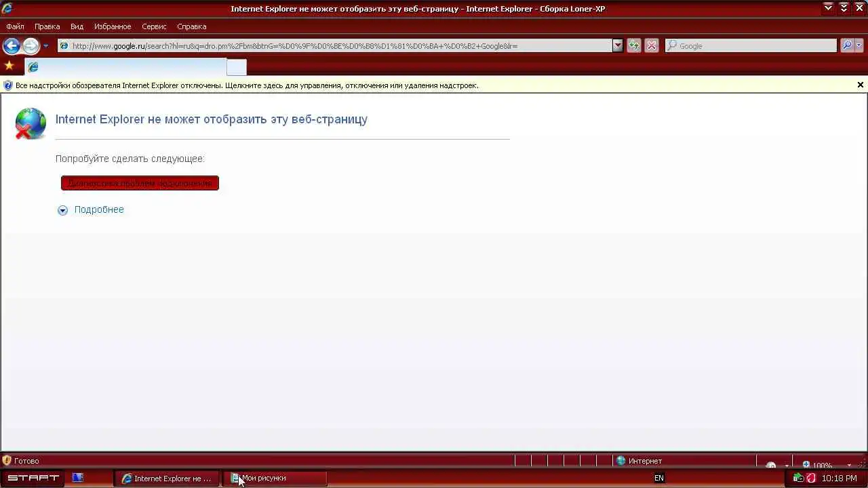Image resolution: width=868 pixels, height=488 pixels.
Task: Click the Готово status text
Action: coord(26,461)
